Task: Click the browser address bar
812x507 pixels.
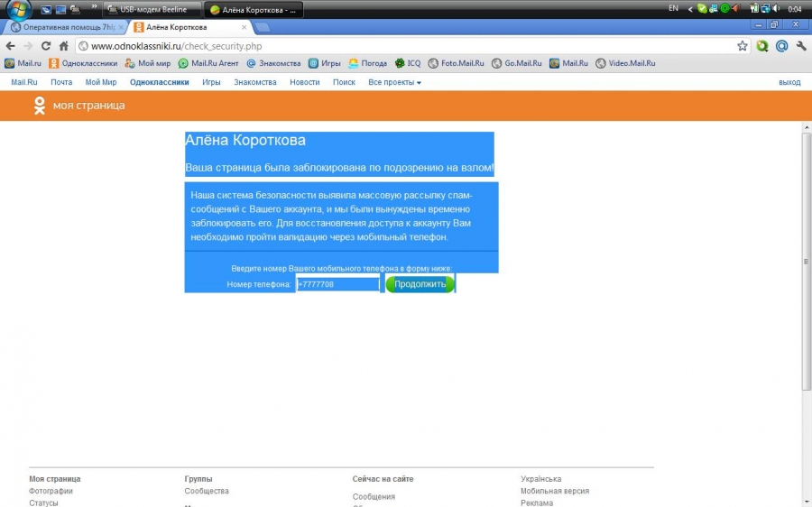Action: click(406, 46)
